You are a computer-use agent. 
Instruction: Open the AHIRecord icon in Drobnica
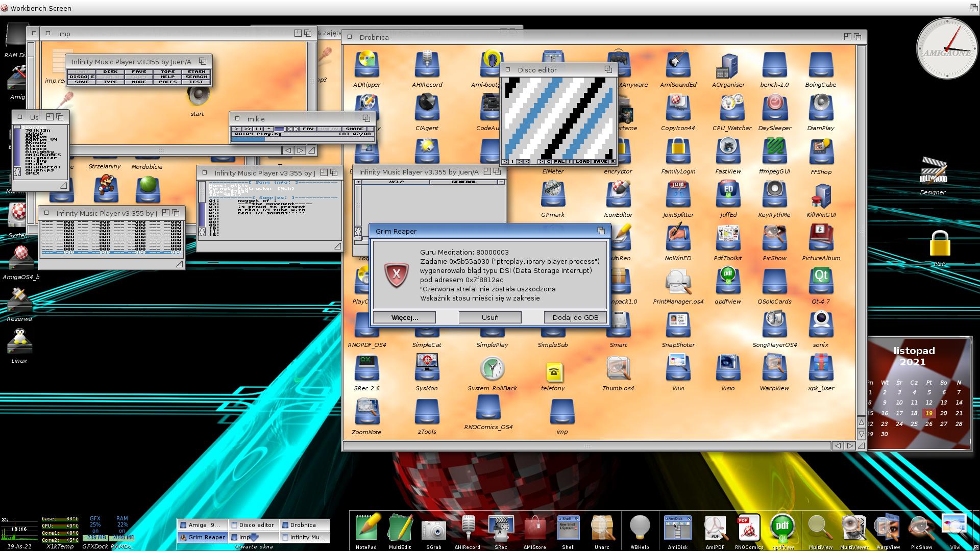pos(427,65)
